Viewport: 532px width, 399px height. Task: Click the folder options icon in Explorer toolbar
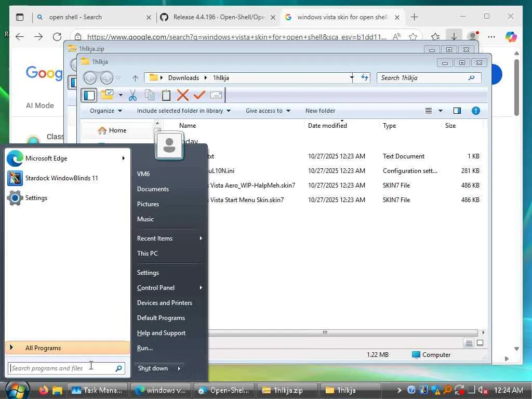click(x=108, y=95)
